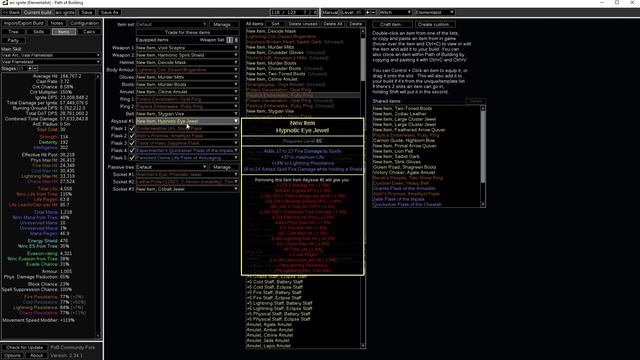The width and height of the screenshot is (640, 360).
Task: Click the About button
Action: click(36, 355)
